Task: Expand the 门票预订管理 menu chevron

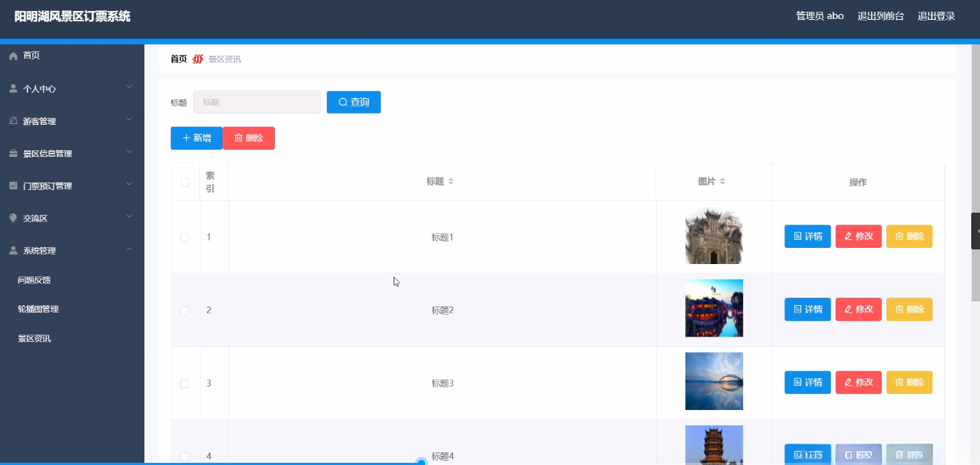Action: pyautogui.click(x=129, y=184)
